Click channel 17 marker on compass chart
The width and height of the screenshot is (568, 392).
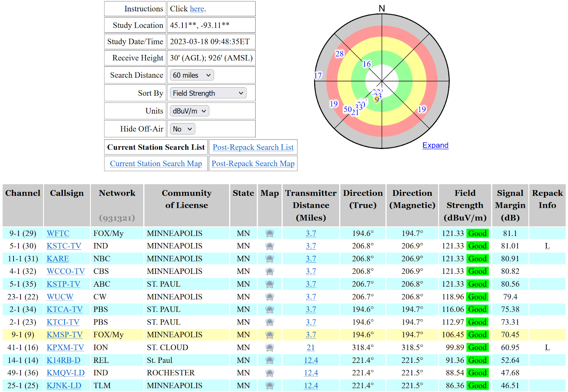tap(318, 75)
